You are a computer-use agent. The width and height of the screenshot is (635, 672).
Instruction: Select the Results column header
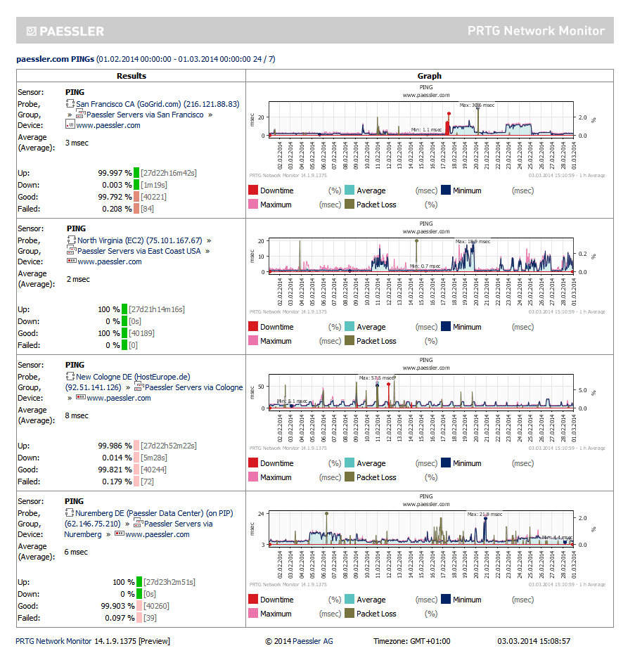pos(131,76)
